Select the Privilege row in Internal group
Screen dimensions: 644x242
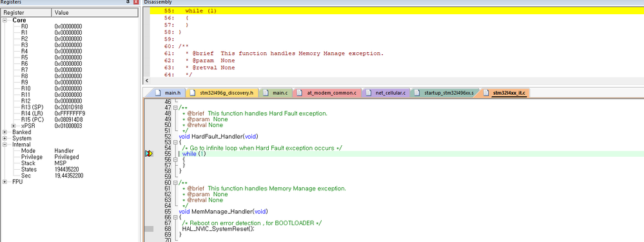click(69, 157)
